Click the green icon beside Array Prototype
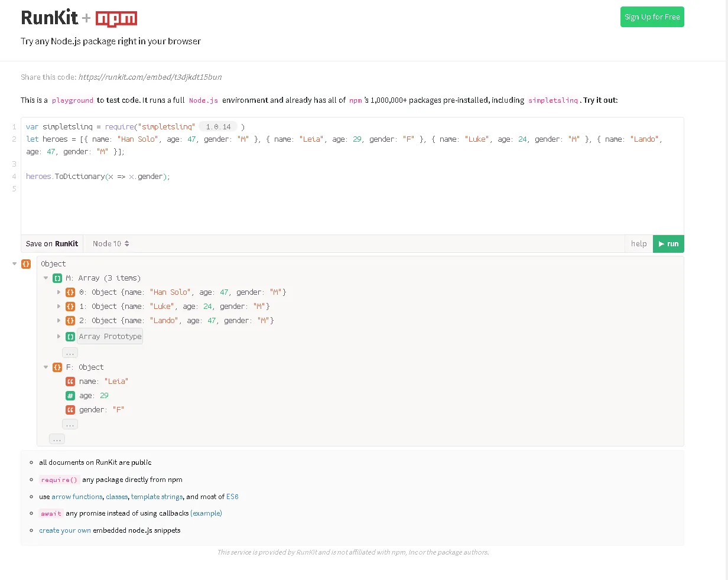The width and height of the screenshot is (728, 580). [x=70, y=337]
